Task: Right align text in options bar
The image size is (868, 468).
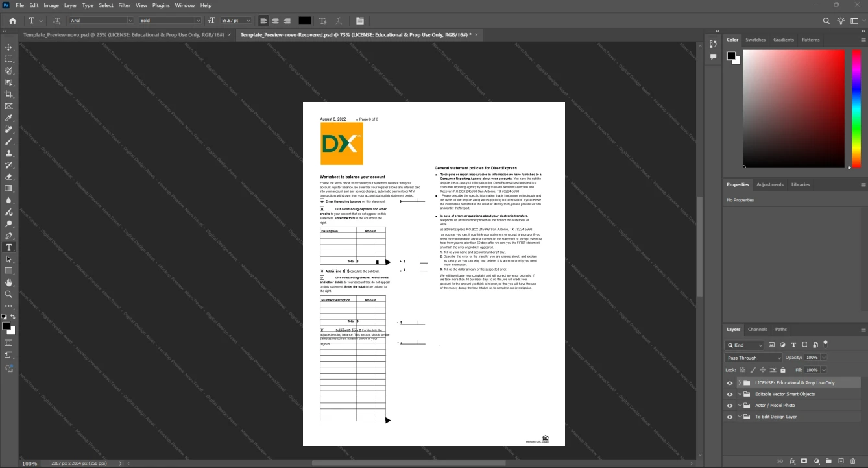Action: click(287, 21)
